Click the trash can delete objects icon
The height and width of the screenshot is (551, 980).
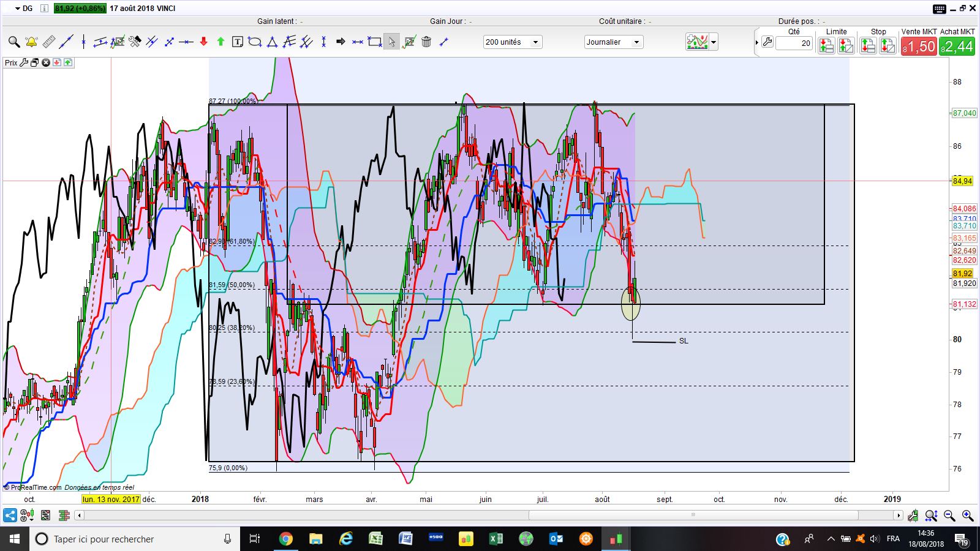click(427, 42)
